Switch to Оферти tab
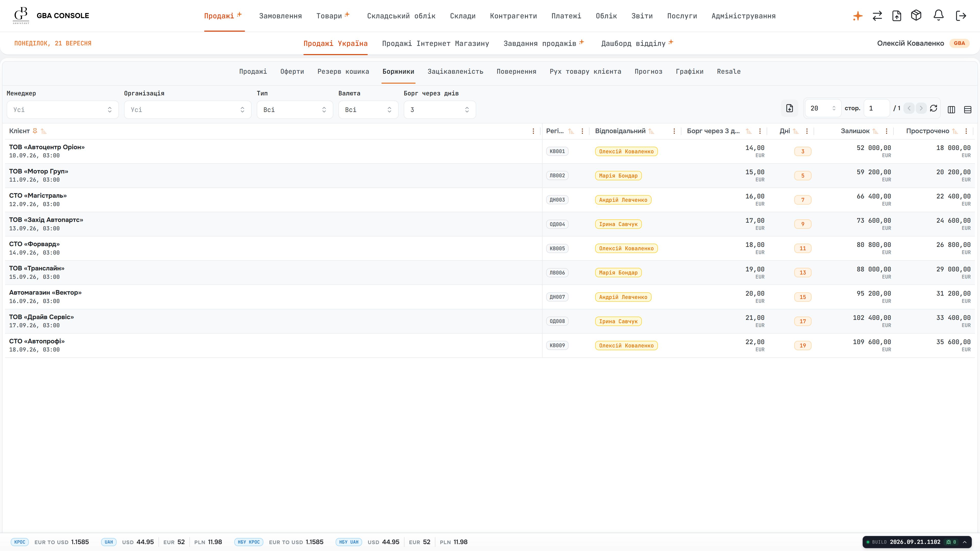The height and width of the screenshot is (551, 980). 292,71
